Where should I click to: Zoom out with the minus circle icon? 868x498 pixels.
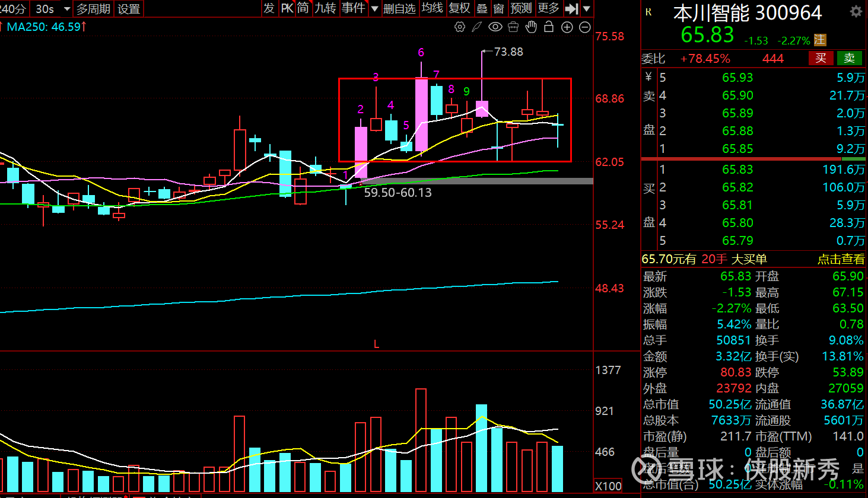pos(584,27)
